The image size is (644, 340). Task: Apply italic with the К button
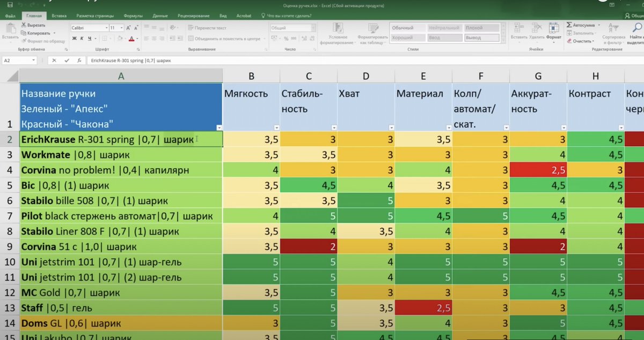82,38
